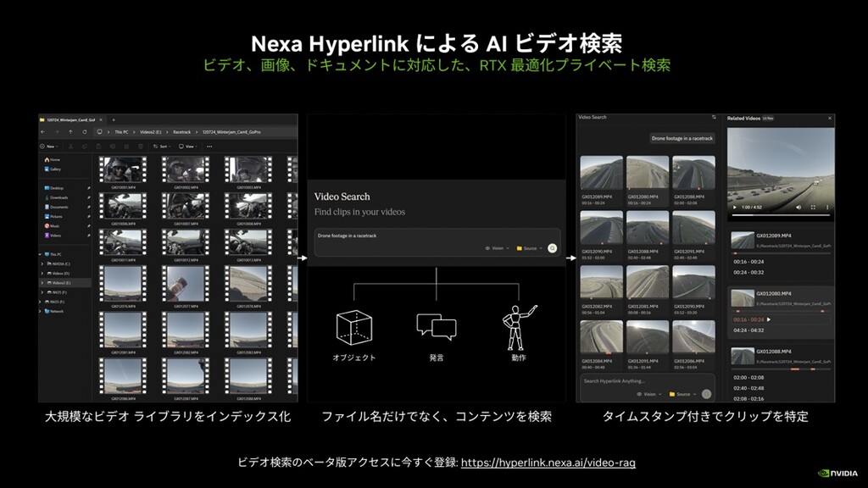Click the delete trash icon in Explorer toolbar
Viewport: 868px width, 488px height.
click(141, 147)
